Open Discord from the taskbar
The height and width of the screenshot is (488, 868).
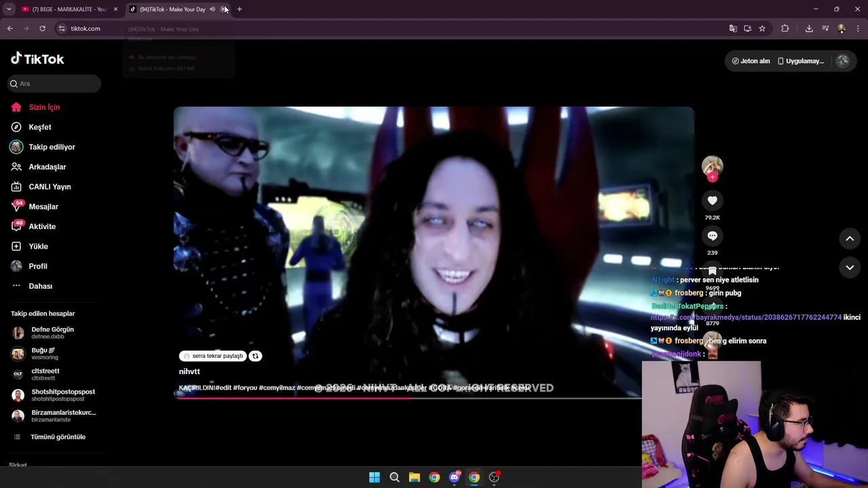(x=454, y=477)
